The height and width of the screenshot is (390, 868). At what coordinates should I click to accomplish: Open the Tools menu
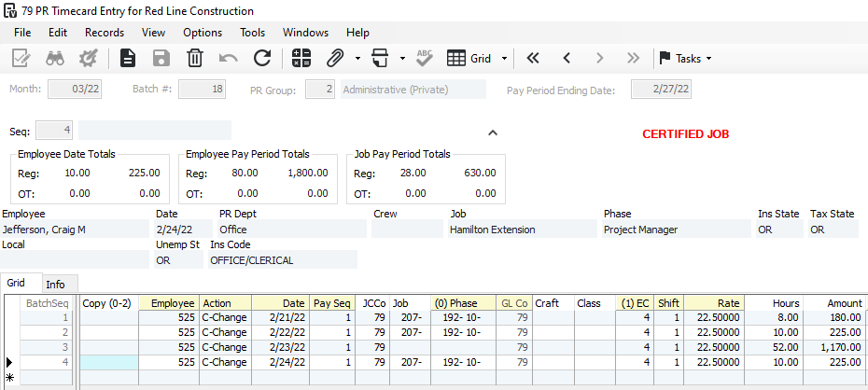click(252, 33)
